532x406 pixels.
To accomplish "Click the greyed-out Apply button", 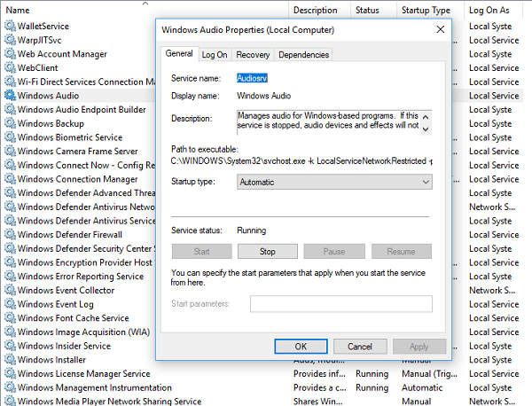I will [419, 347].
